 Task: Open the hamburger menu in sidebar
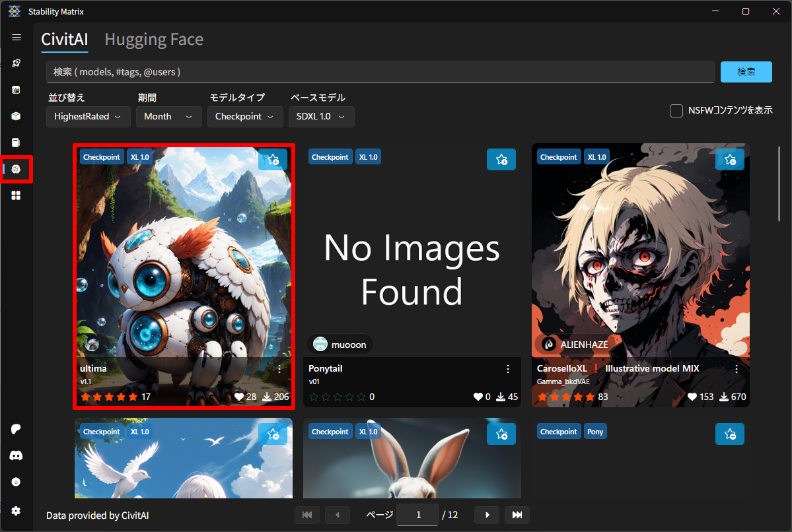coord(16,38)
